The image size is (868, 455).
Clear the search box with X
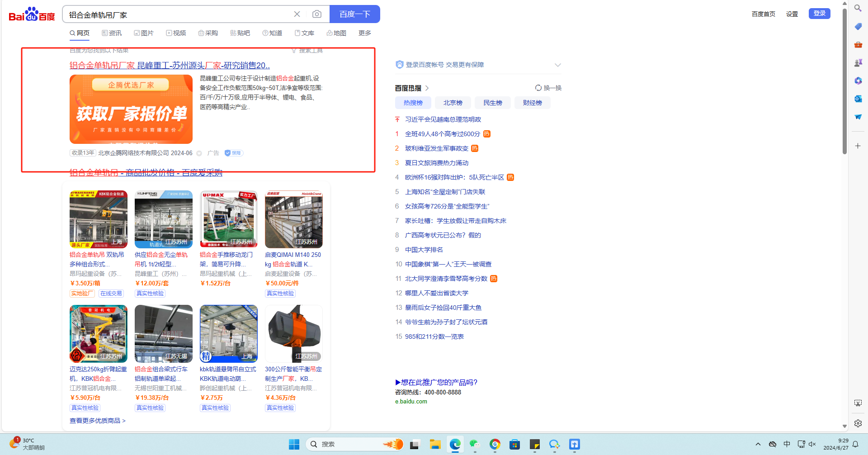tap(297, 14)
